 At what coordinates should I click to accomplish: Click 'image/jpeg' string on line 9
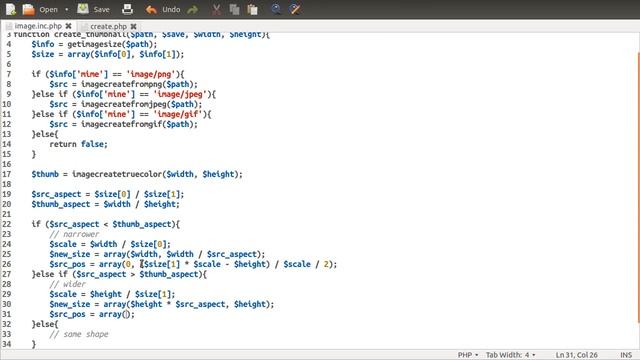point(180,94)
